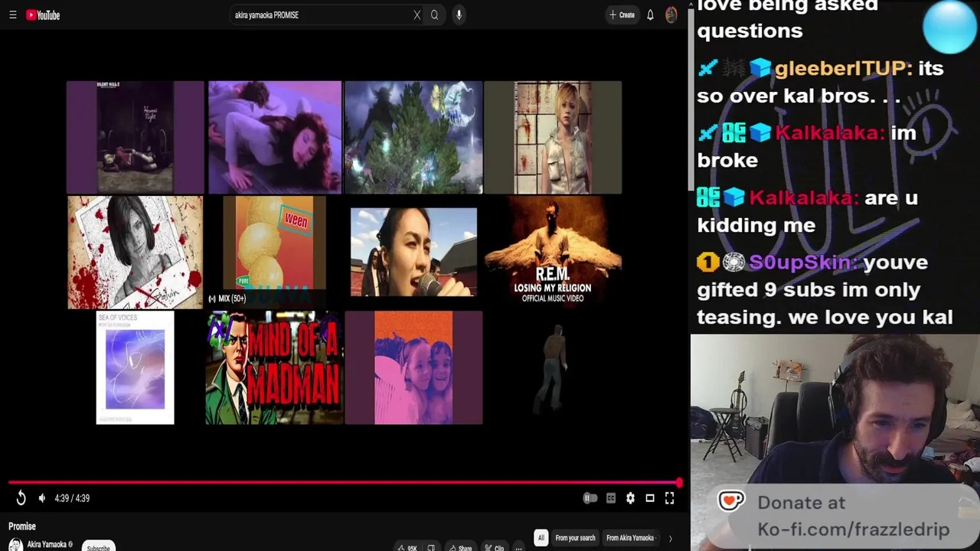Start voice search with the microphone
This screenshot has height=551, width=980.
[459, 15]
